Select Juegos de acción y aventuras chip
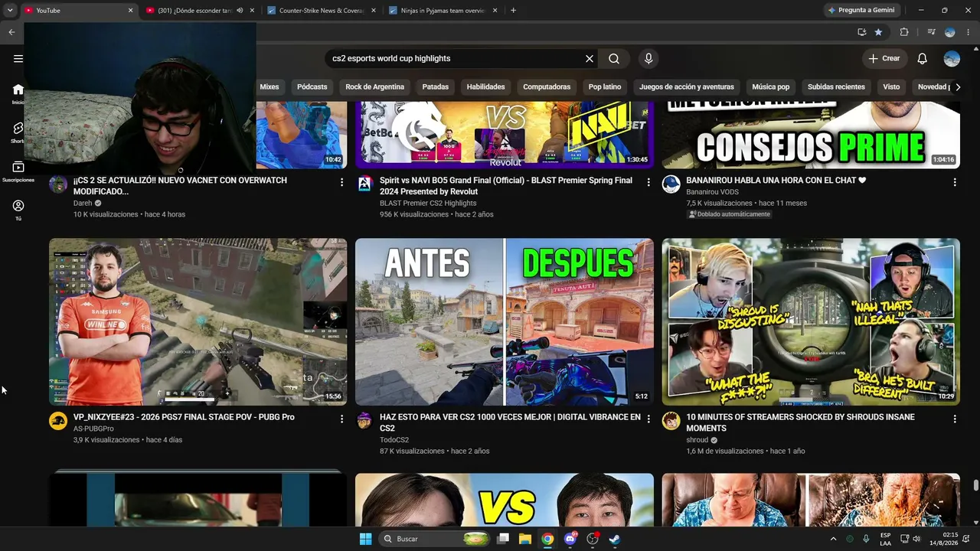This screenshot has width=980, height=551. [687, 87]
